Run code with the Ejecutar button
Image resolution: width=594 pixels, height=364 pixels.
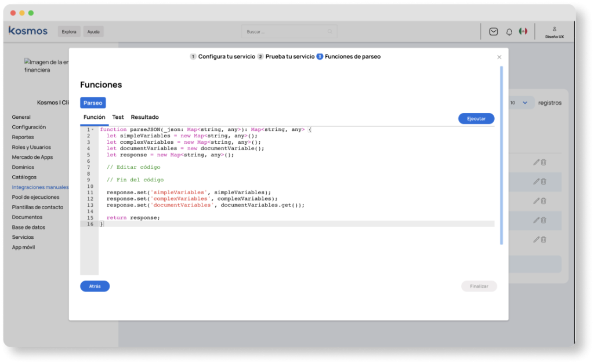coord(476,119)
